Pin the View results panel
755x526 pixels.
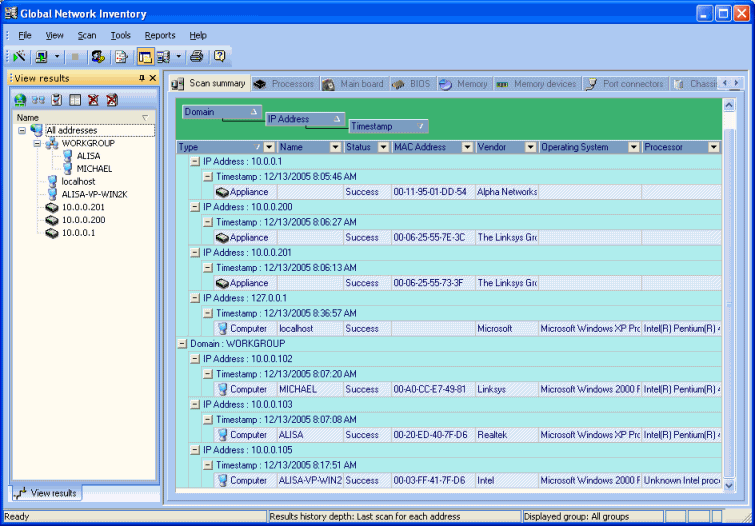tap(142, 78)
